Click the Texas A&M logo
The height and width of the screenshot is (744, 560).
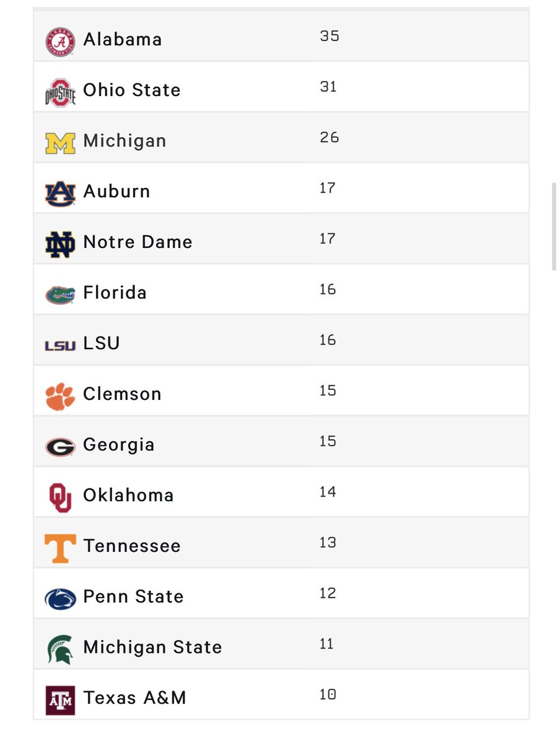point(60,701)
